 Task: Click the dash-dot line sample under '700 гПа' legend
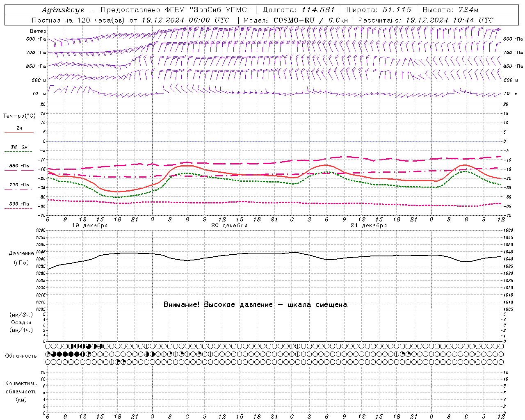click(x=19, y=189)
